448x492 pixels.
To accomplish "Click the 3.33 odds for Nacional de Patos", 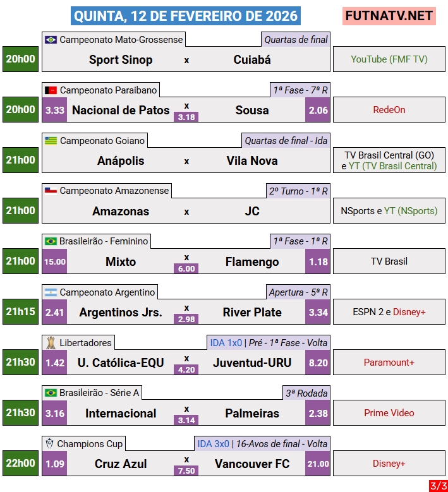I will (55, 110).
